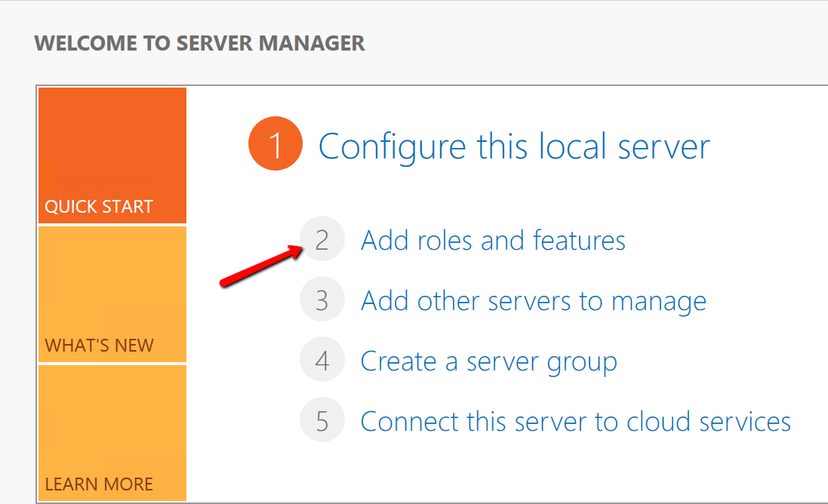Start Create a server group
Viewport: 828px width, 504px height.
tap(488, 361)
